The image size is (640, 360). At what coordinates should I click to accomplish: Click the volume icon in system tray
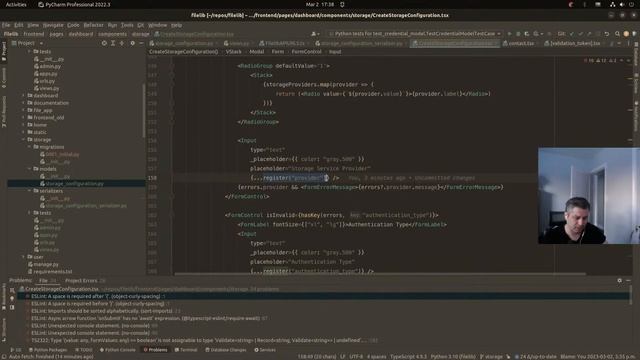pos(622,4)
